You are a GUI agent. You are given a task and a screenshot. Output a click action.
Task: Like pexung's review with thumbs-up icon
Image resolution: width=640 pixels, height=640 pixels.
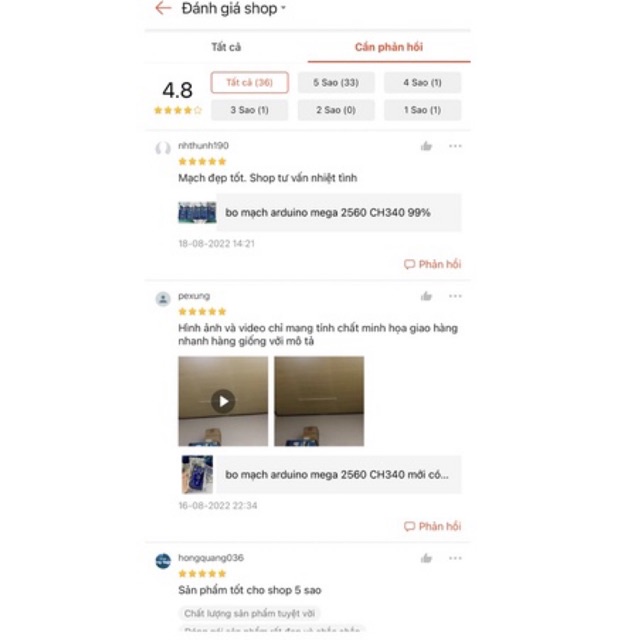[426, 296]
